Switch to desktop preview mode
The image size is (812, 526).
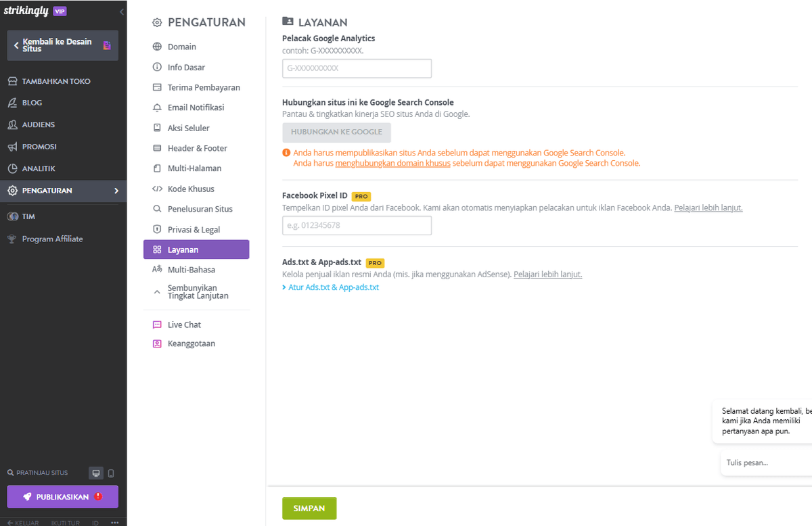pyautogui.click(x=96, y=473)
